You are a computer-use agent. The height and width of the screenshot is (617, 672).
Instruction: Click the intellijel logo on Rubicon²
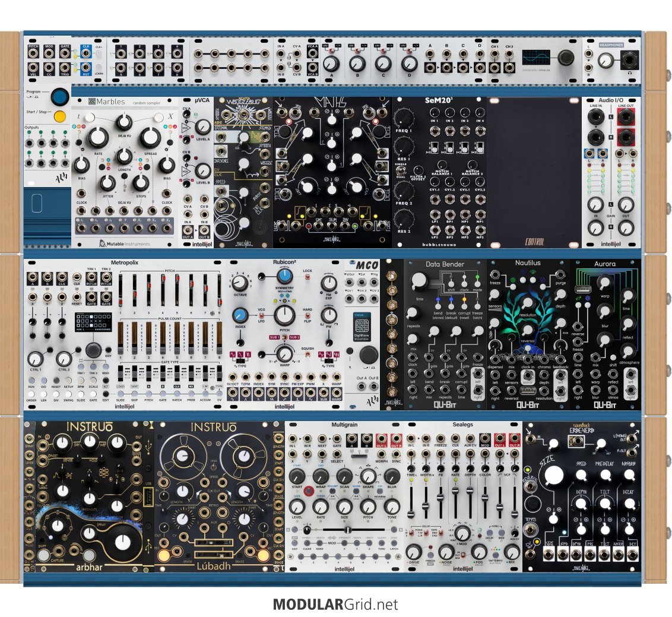click(284, 406)
